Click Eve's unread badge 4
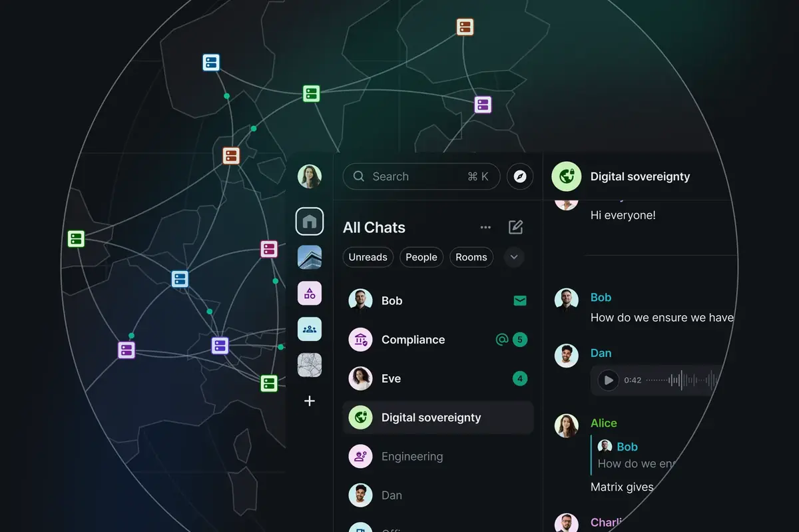Screen dimensions: 799x532 [x=520, y=379]
